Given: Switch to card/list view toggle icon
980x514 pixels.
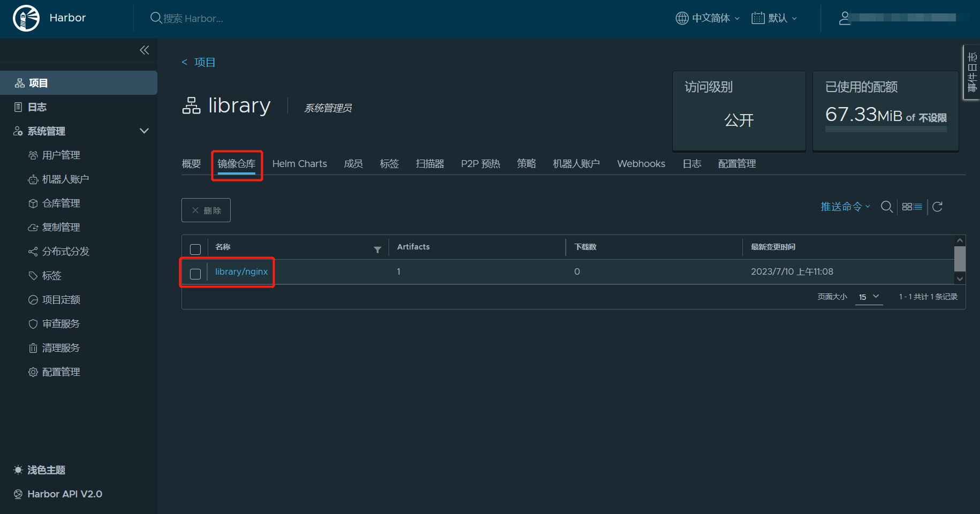Looking at the screenshot, I should (x=912, y=207).
